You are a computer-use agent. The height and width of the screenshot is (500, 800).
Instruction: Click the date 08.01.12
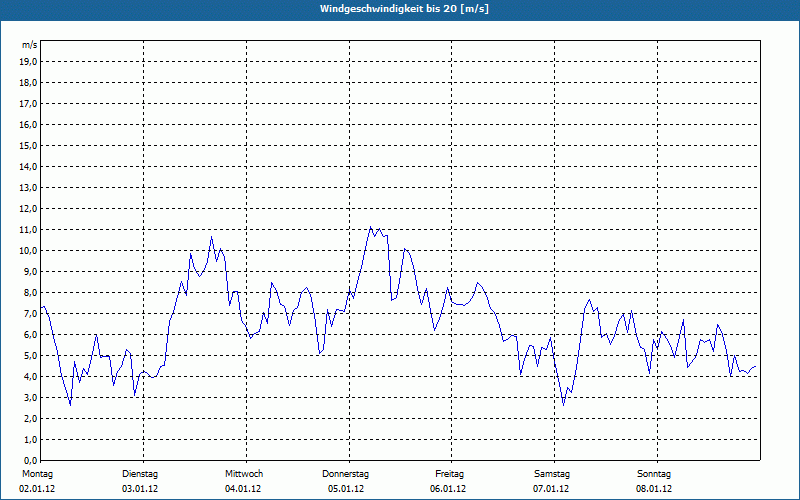click(x=654, y=489)
